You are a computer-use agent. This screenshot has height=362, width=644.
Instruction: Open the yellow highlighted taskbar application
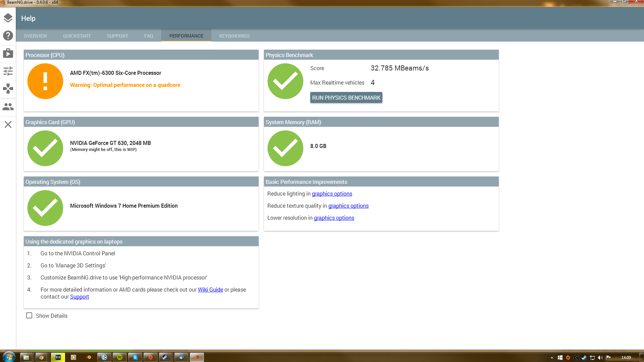(x=58, y=357)
